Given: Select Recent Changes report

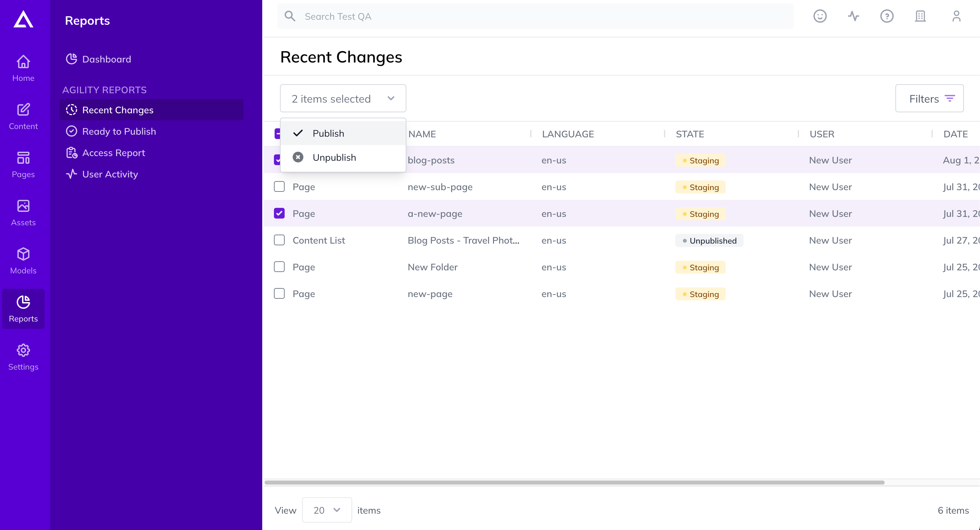Looking at the screenshot, I should pyautogui.click(x=151, y=110).
